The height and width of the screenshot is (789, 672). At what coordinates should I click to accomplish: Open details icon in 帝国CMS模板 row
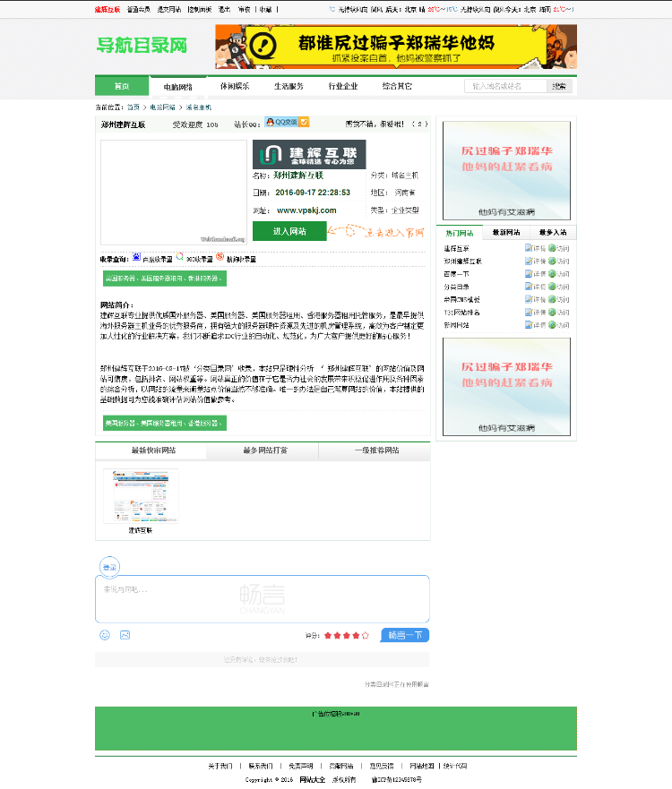coord(529,299)
